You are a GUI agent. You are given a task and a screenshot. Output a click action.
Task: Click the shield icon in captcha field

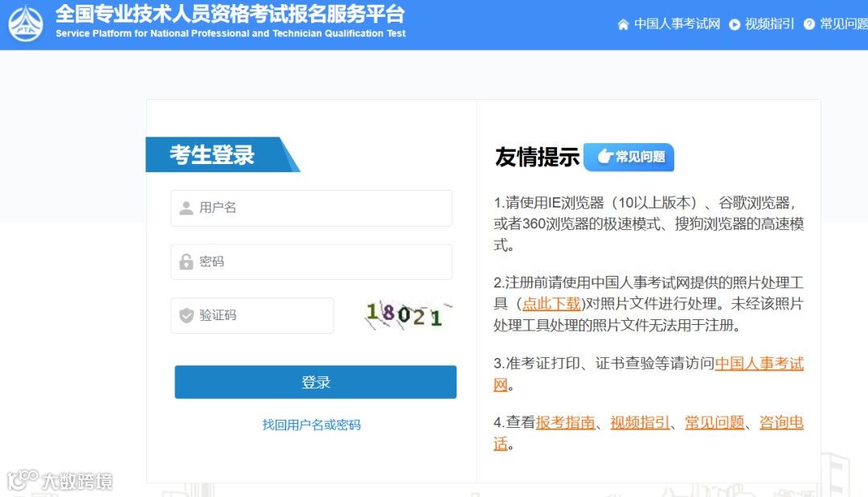pyautogui.click(x=186, y=315)
